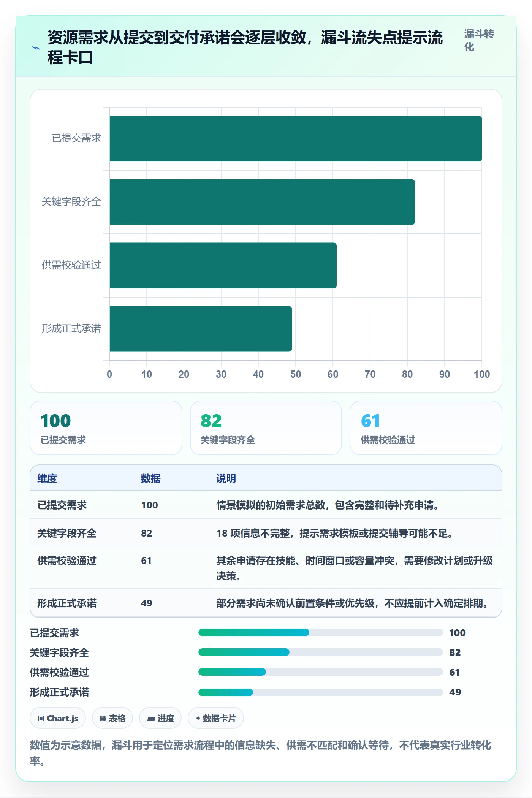532x798 pixels.
Task: Click the 已提交需求 bar in the chart
Action: pos(296,139)
